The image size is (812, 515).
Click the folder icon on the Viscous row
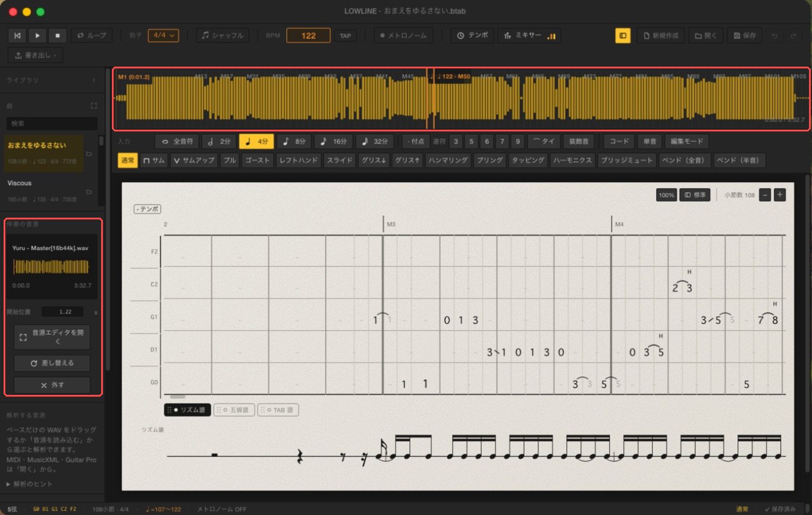click(x=89, y=192)
